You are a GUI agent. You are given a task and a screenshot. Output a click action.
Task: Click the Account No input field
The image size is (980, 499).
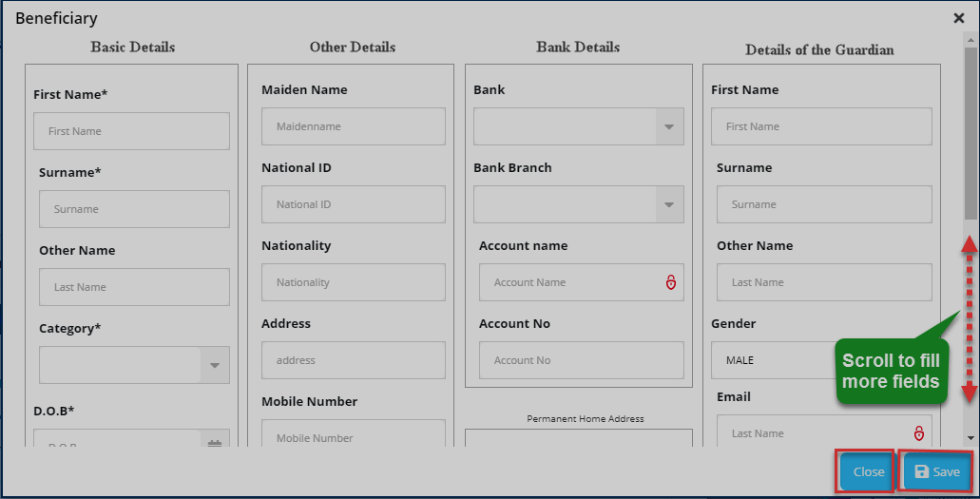click(x=581, y=360)
